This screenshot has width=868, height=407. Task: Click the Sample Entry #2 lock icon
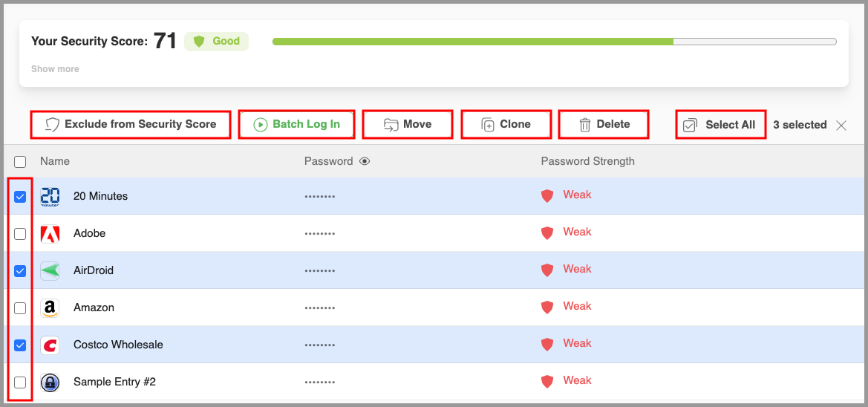50,382
